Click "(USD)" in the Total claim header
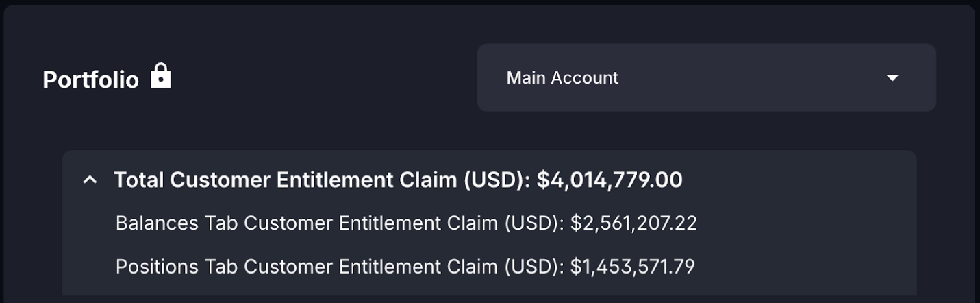The image size is (980, 303). (x=497, y=180)
